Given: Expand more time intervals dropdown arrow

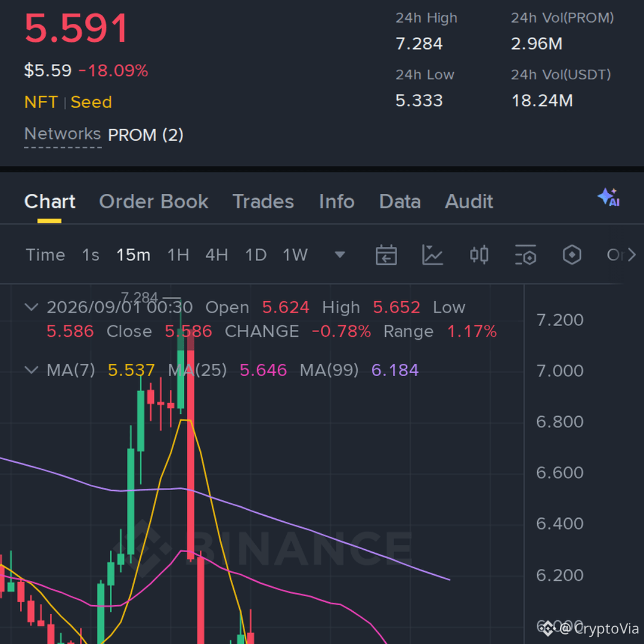Looking at the screenshot, I should pyautogui.click(x=340, y=255).
